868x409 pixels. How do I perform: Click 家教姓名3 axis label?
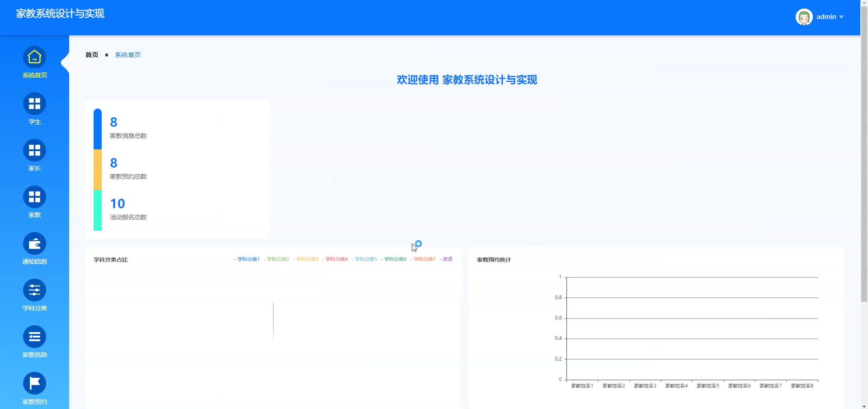[x=645, y=386]
